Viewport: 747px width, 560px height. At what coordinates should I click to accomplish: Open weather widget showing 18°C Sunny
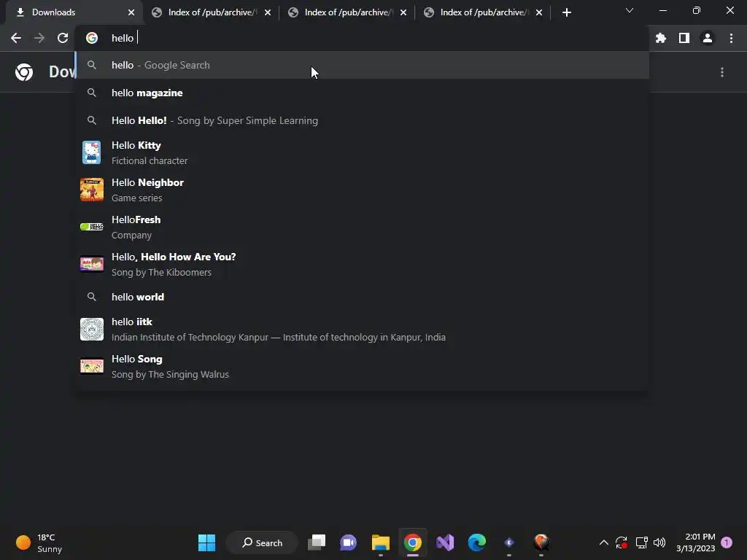pos(39,542)
